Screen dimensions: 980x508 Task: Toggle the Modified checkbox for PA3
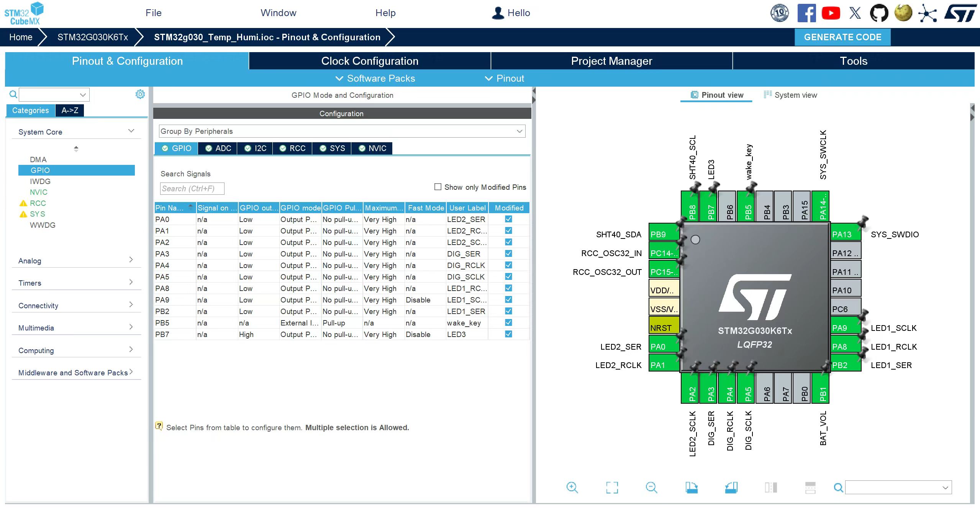(x=508, y=253)
